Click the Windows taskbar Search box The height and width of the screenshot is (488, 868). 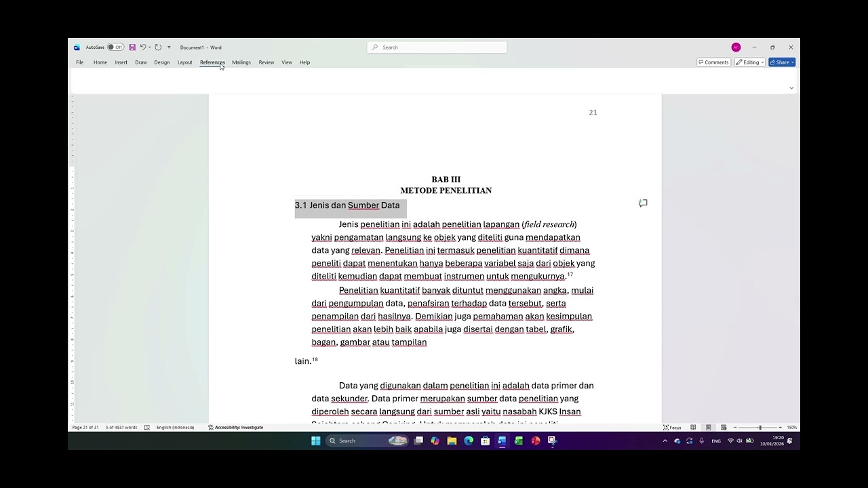366,441
